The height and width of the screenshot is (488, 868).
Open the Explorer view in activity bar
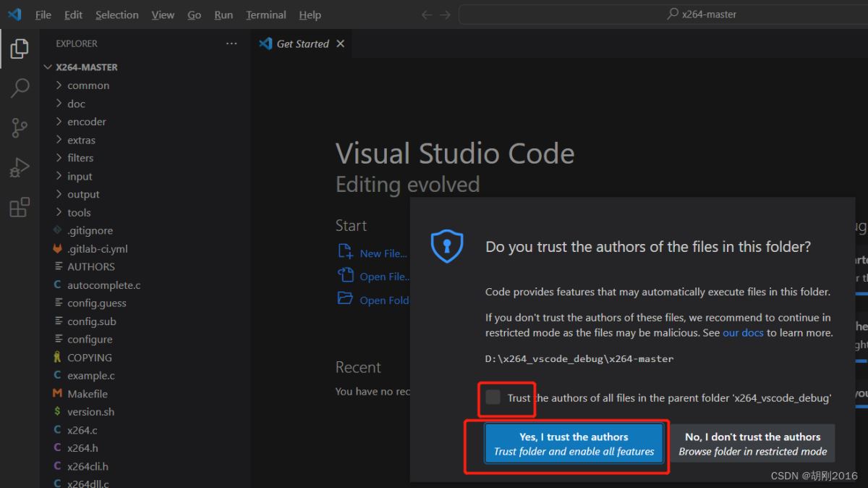20,49
